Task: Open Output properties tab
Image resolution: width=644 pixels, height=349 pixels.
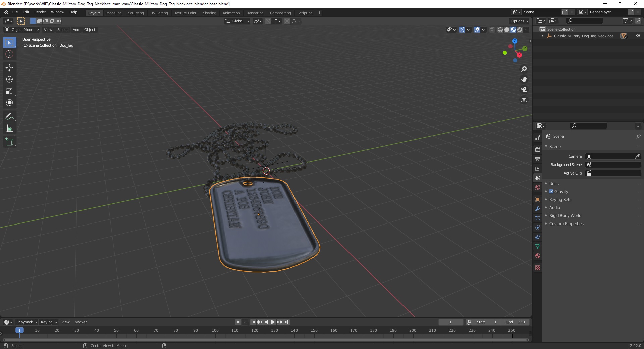Action: 538,159
